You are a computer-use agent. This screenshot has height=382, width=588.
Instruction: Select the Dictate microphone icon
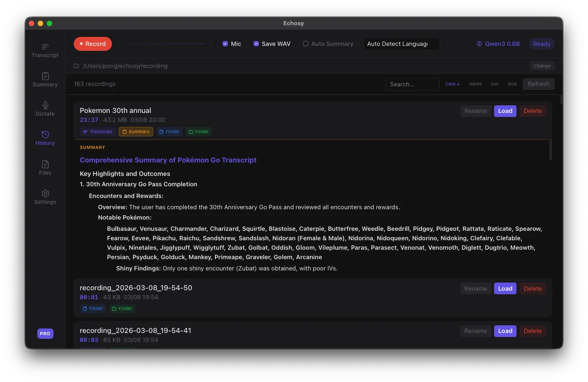[45, 106]
